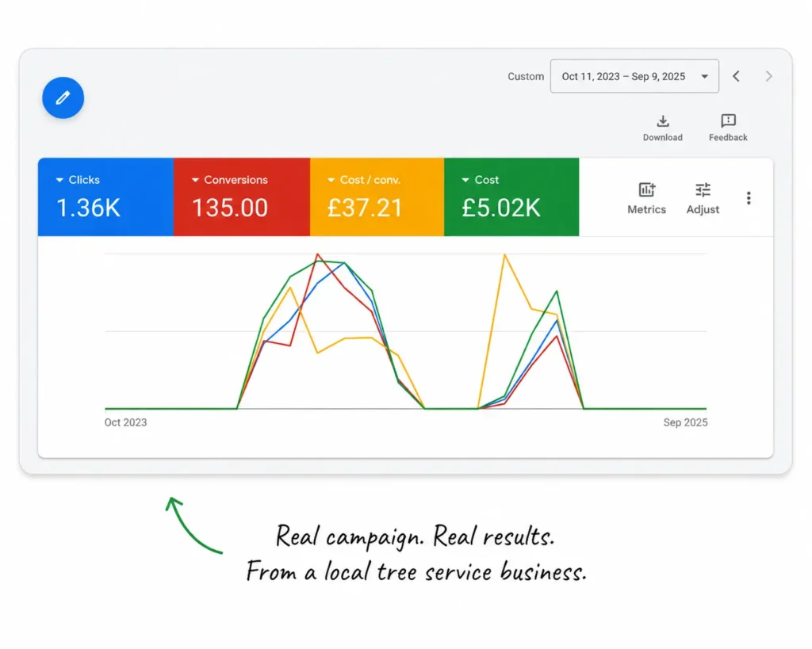
Task: Select the £5.02K cost value
Action: pos(501,208)
